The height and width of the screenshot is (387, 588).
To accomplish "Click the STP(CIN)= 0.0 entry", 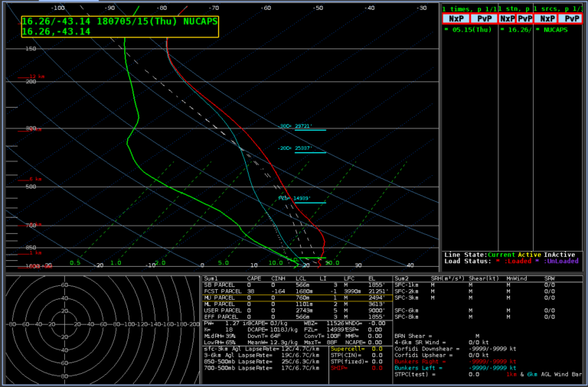I will [x=356, y=355].
